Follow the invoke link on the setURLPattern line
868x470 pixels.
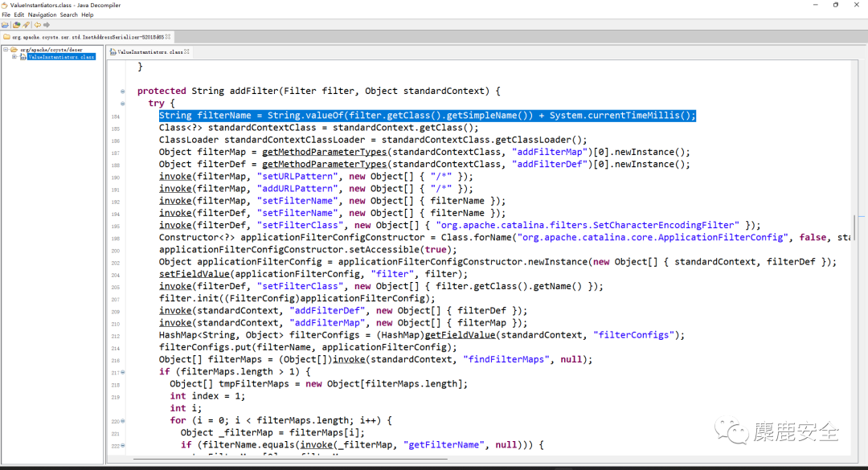[x=175, y=177]
